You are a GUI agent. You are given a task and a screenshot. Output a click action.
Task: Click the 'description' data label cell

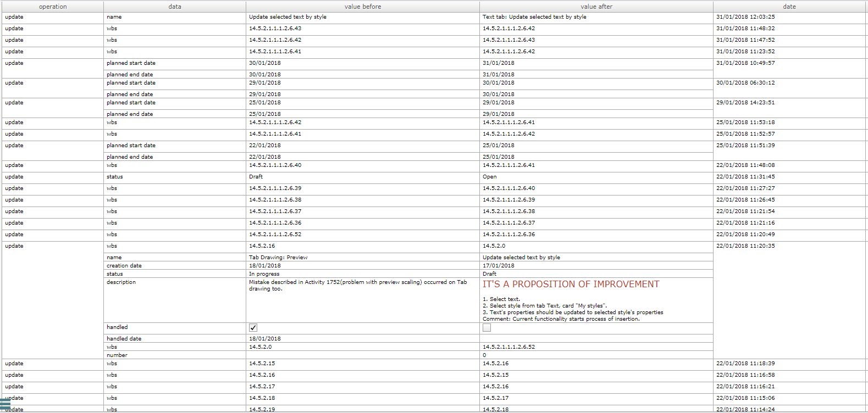point(121,282)
